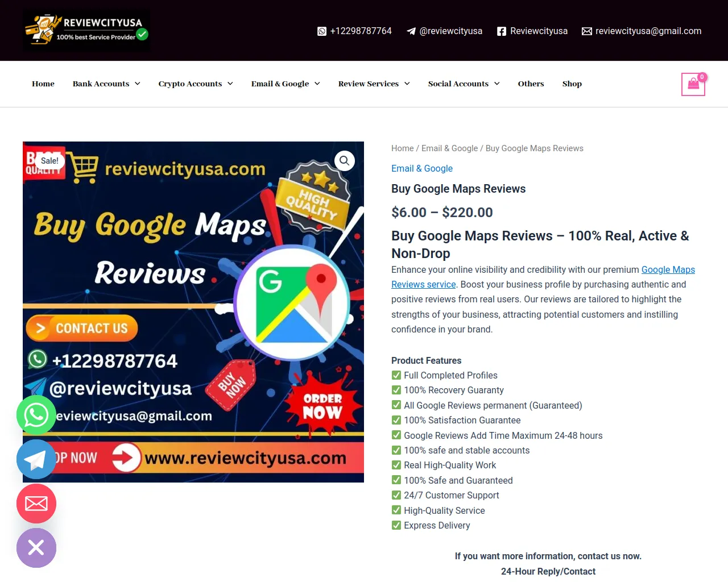Click the Buy Google Maps Reviews breadcrumb text
The width and height of the screenshot is (728, 582).
[535, 148]
